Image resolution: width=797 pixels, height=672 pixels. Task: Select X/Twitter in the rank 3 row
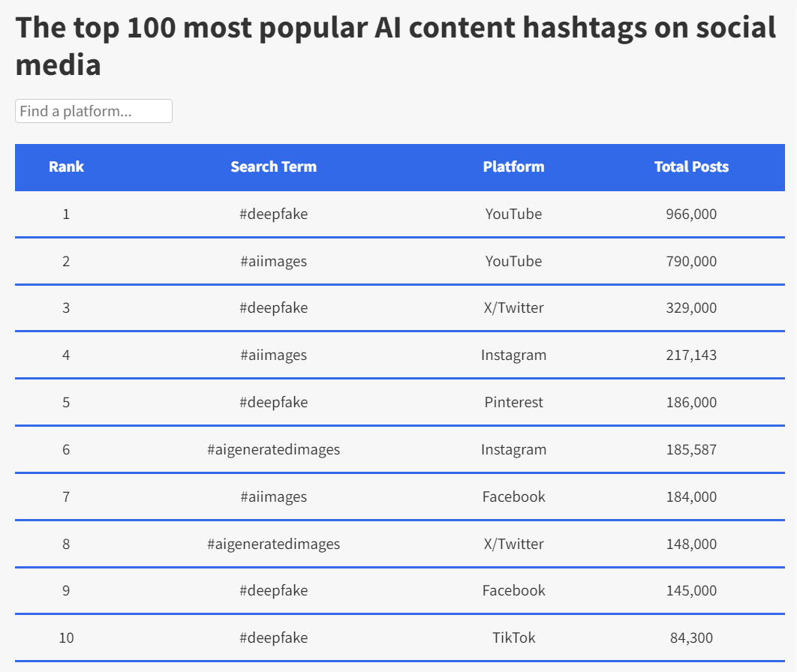pyautogui.click(x=513, y=307)
